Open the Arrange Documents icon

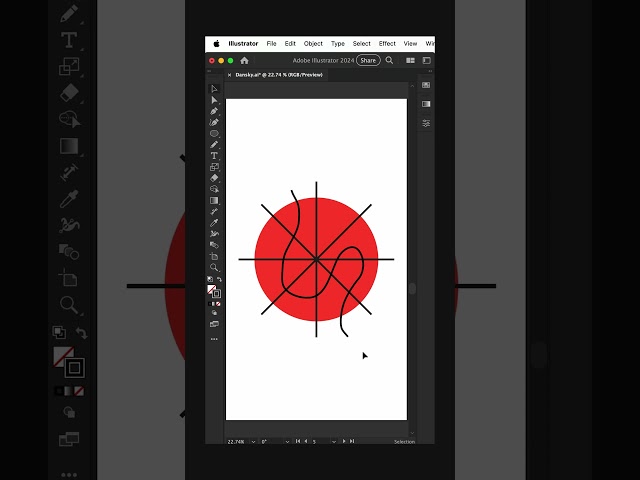tap(410, 60)
